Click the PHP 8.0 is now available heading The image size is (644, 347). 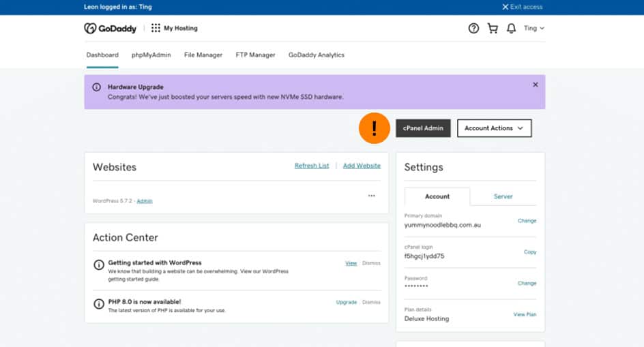point(145,302)
